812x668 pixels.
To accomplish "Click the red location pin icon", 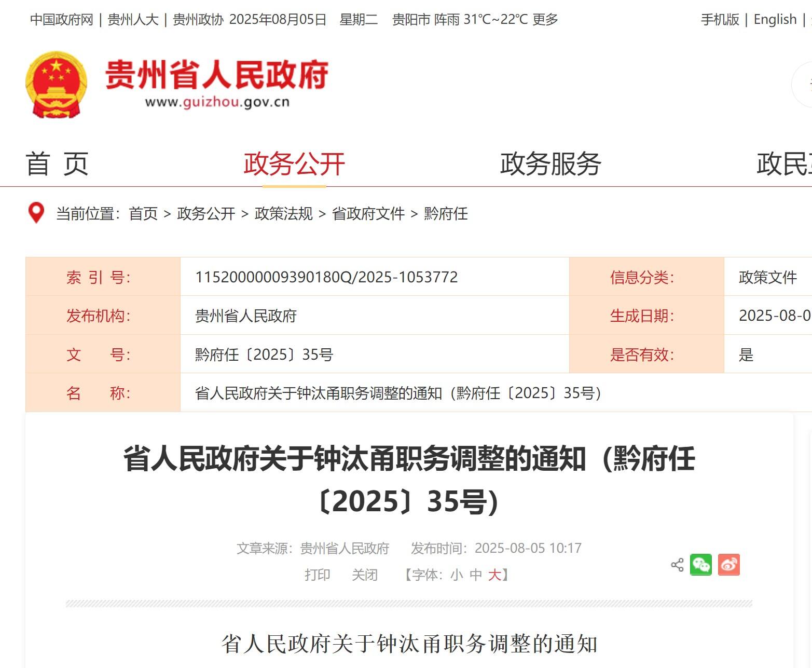I will tap(36, 213).
